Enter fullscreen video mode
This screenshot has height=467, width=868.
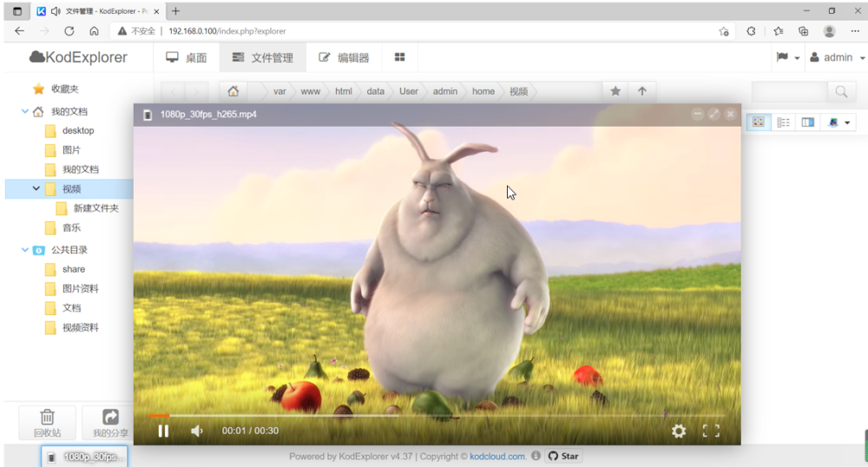click(711, 431)
